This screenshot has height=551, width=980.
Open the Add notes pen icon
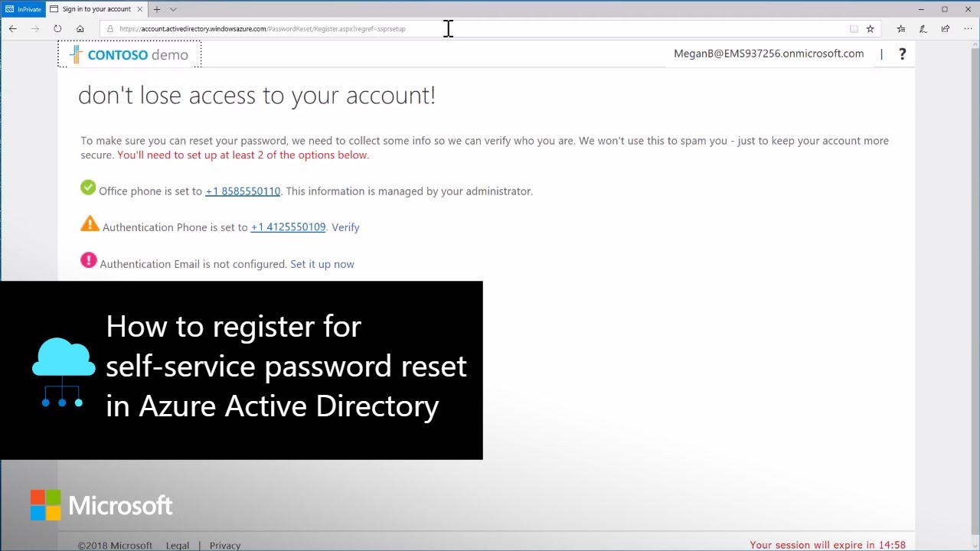(x=923, y=29)
